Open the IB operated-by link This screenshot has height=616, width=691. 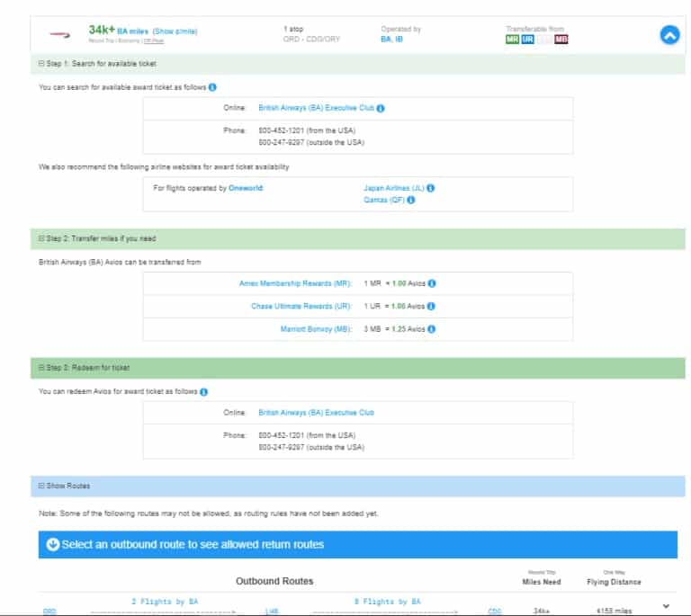coord(399,40)
